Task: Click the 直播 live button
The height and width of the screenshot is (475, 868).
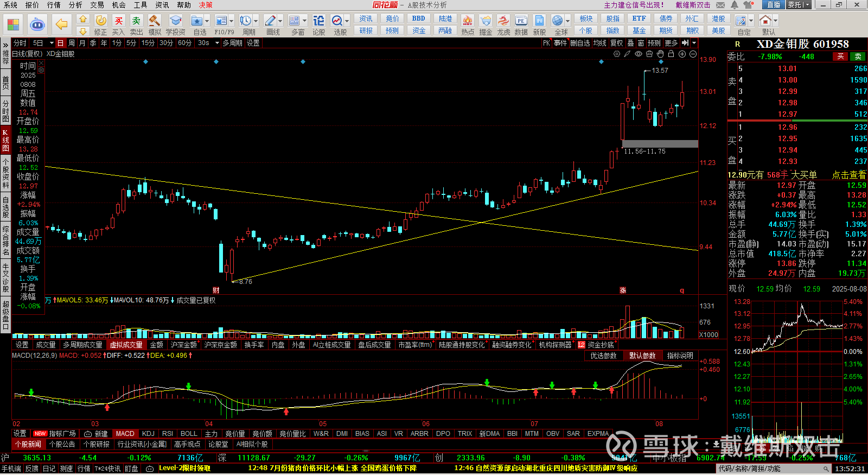Action: pyautogui.click(x=773, y=4)
